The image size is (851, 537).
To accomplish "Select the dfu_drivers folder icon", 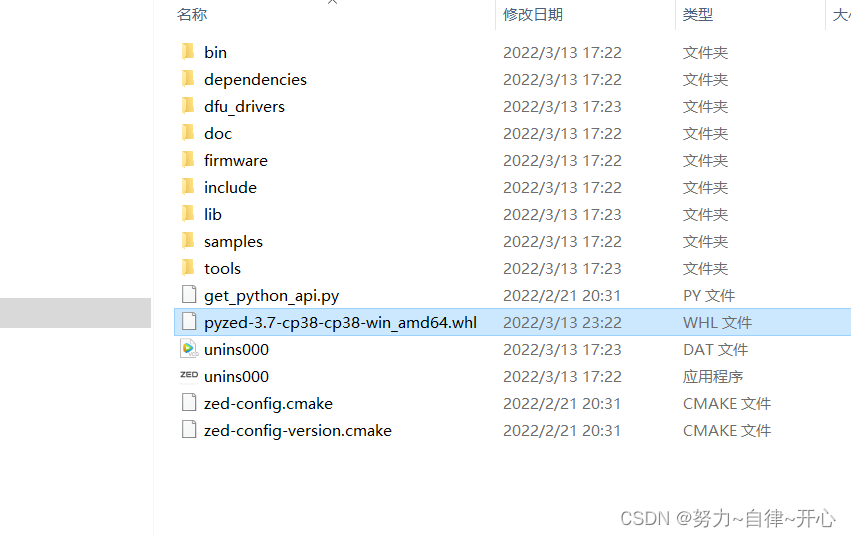I will pyautogui.click(x=188, y=106).
